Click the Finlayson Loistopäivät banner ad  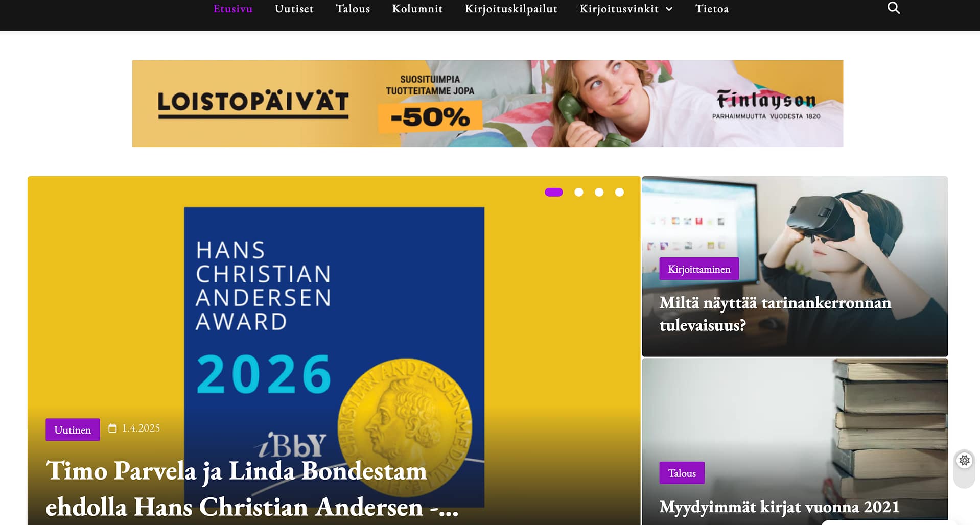pyautogui.click(x=487, y=104)
